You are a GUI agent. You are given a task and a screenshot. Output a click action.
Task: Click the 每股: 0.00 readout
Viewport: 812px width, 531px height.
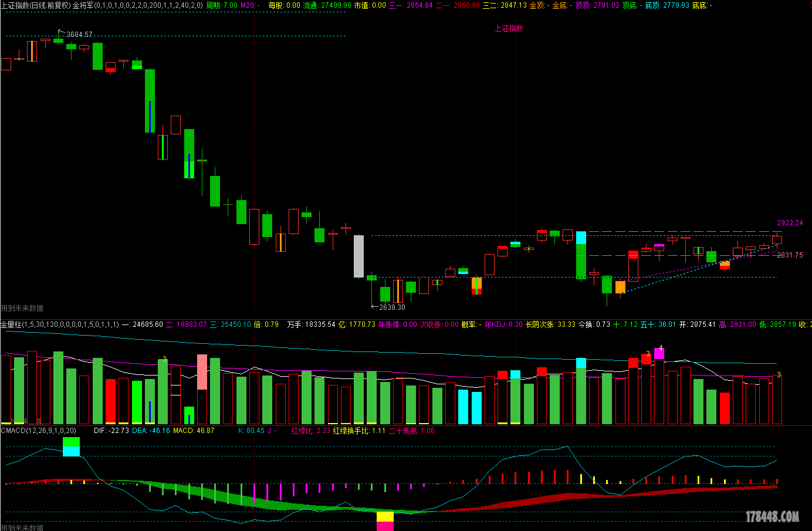point(284,5)
